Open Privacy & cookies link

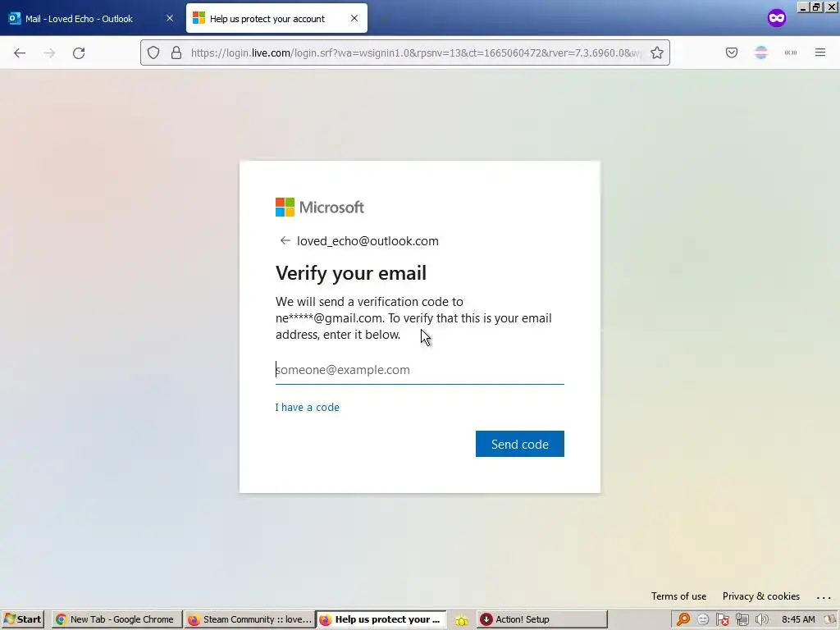point(760,596)
